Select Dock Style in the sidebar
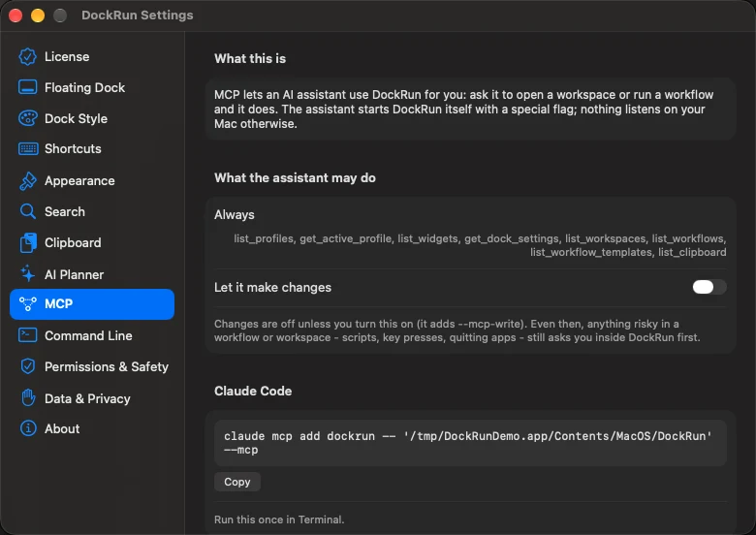Image resolution: width=756 pixels, height=535 pixels. click(92, 118)
